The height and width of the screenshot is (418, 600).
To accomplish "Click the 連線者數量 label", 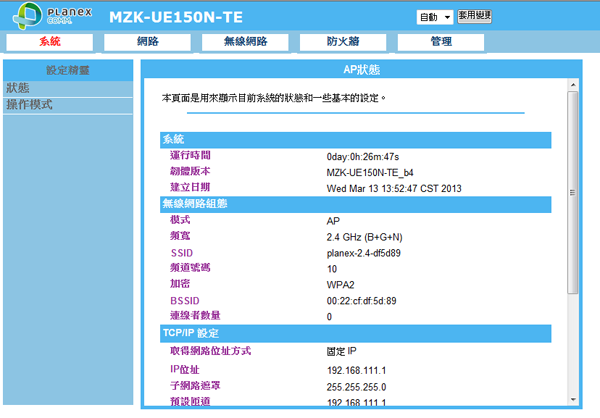I will 195,315.
